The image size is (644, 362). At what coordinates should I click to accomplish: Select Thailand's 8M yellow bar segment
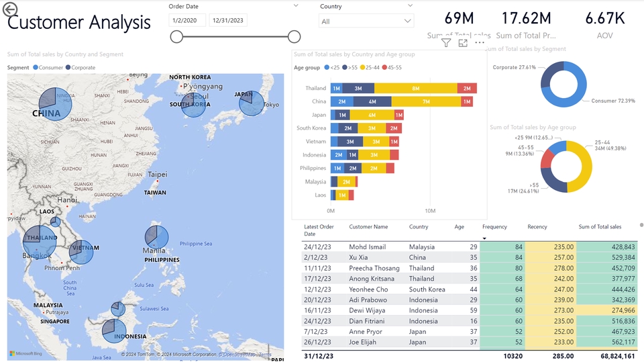tap(416, 88)
